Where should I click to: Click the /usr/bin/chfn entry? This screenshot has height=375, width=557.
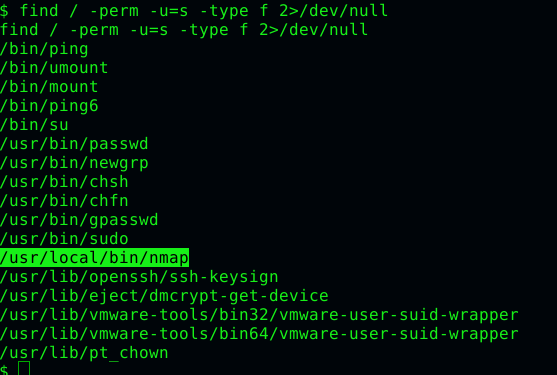[64, 201]
